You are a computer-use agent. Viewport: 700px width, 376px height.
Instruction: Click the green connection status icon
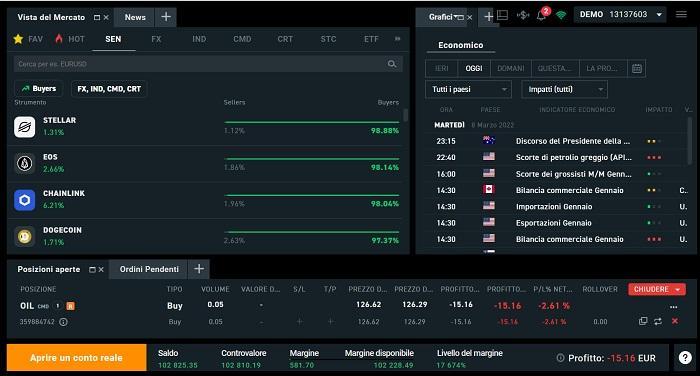tap(561, 15)
